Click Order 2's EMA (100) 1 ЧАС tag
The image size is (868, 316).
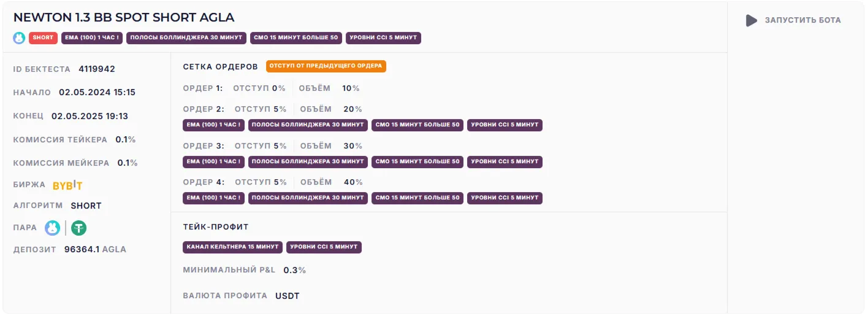click(x=213, y=125)
